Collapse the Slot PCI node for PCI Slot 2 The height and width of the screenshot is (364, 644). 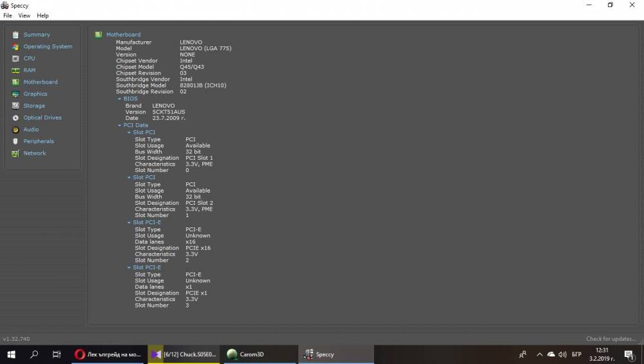pyautogui.click(x=129, y=177)
